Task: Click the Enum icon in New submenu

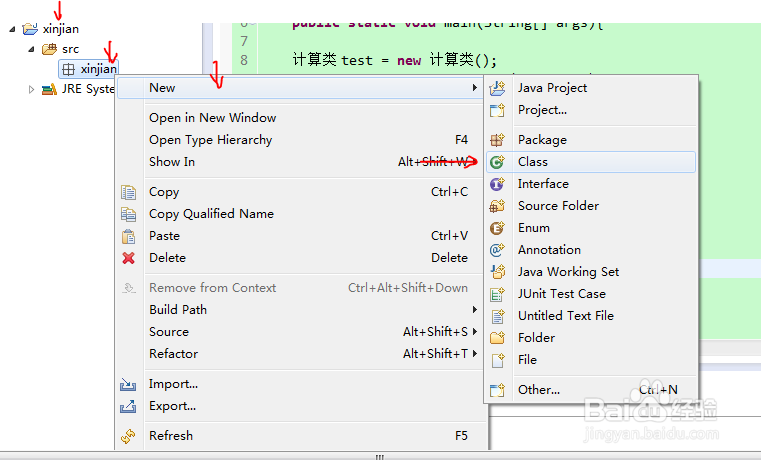Action: (x=497, y=228)
